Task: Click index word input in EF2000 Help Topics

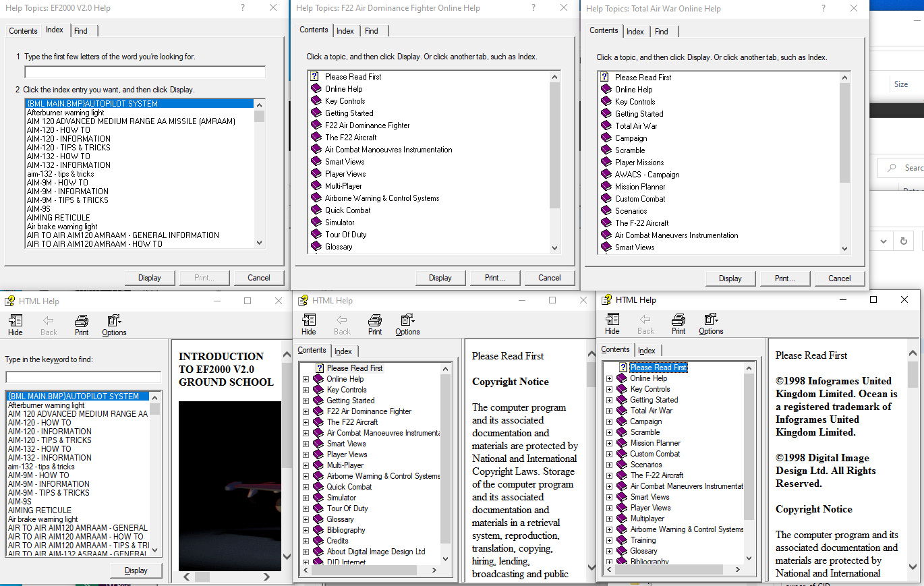Action: (x=145, y=72)
